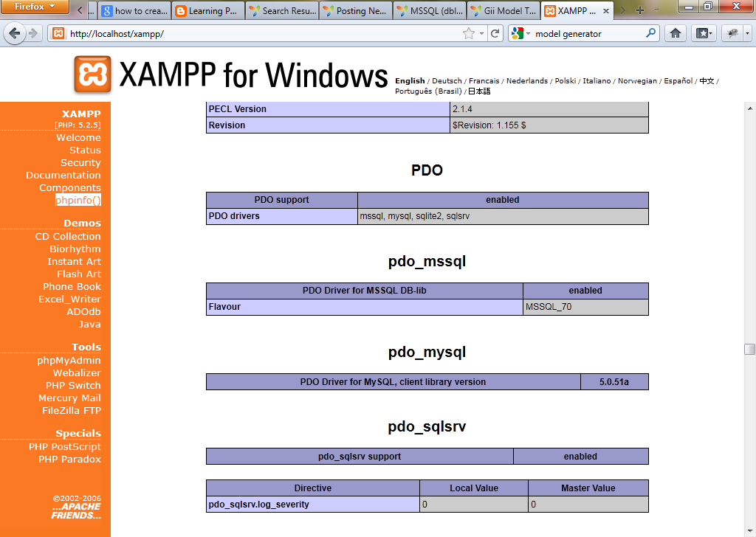Open a new tab with the plus button
The width and height of the screenshot is (756, 537).
click(640, 10)
